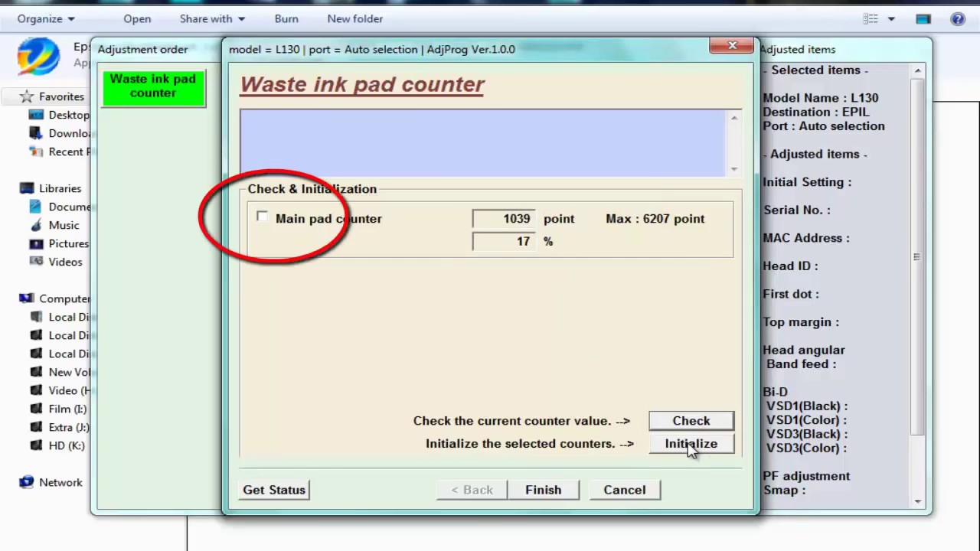Open the New Volume drive icon
The height and width of the screenshot is (551, 980).
(x=36, y=372)
